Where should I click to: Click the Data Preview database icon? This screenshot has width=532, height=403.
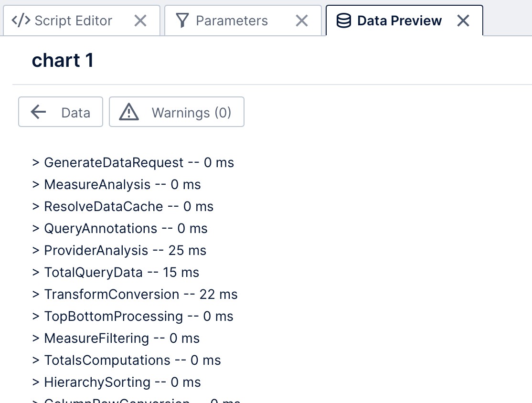(344, 21)
